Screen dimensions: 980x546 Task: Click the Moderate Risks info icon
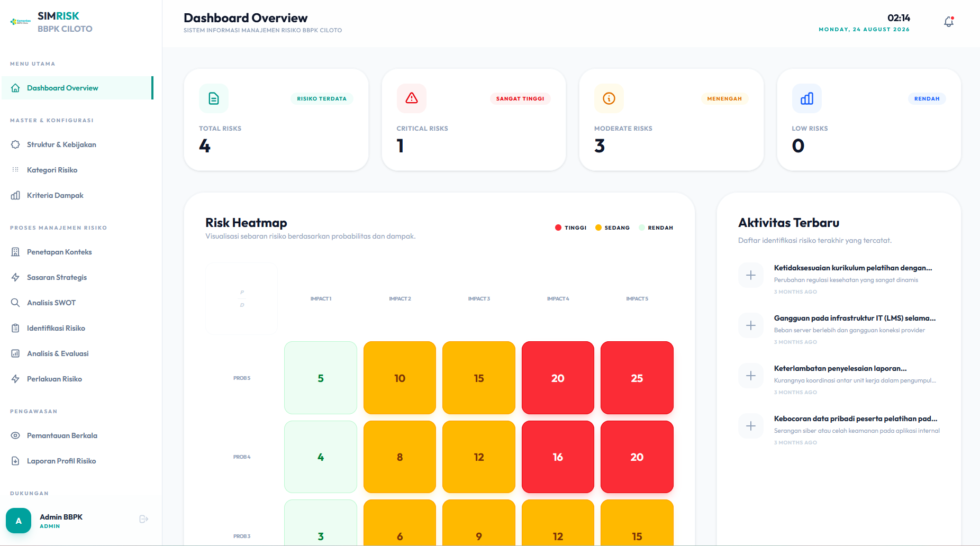609,98
